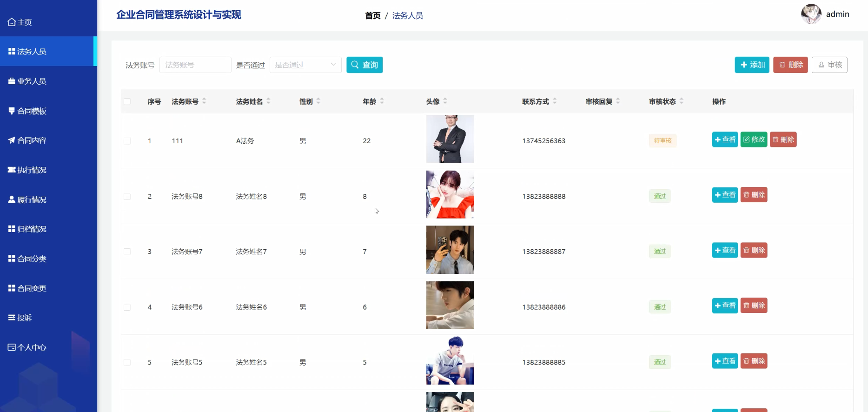Image resolution: width=868 pixels, height=412 pixels.
Task: Click phone number 13823888887
Action: (x=543, y=252)
